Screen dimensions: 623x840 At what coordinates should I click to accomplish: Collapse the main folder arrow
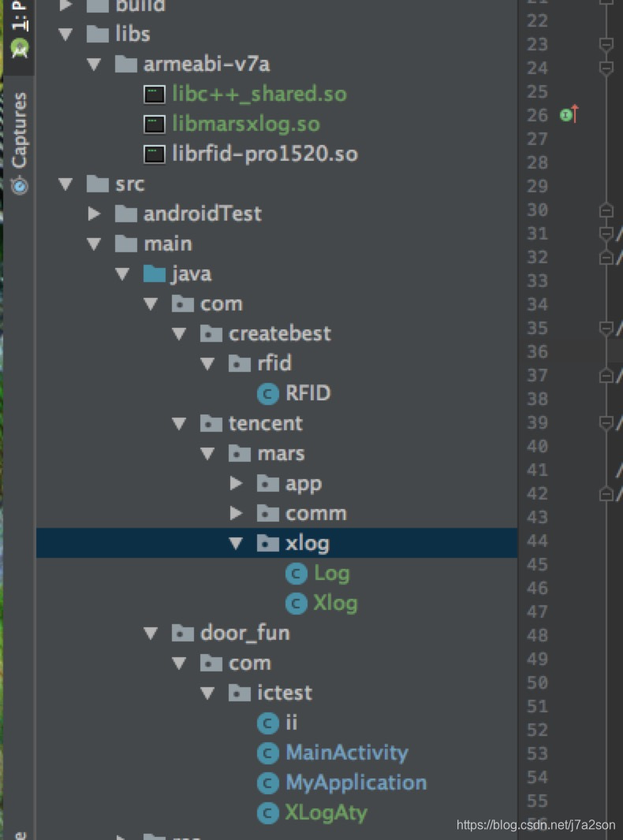95,243
